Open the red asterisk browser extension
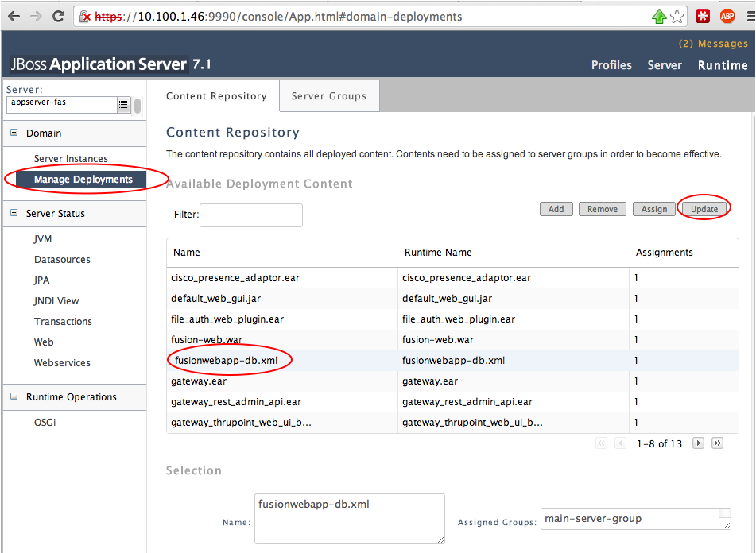 [x=703, y=17]
